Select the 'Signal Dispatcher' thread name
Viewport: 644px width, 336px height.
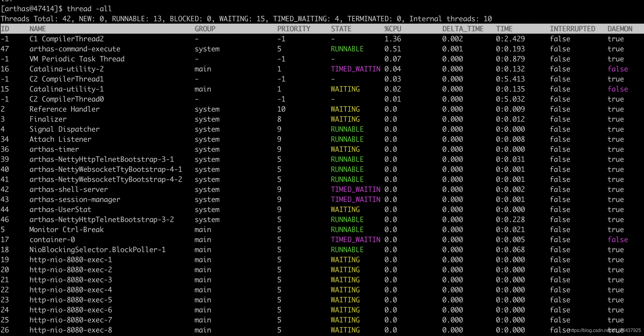(65, 129)
